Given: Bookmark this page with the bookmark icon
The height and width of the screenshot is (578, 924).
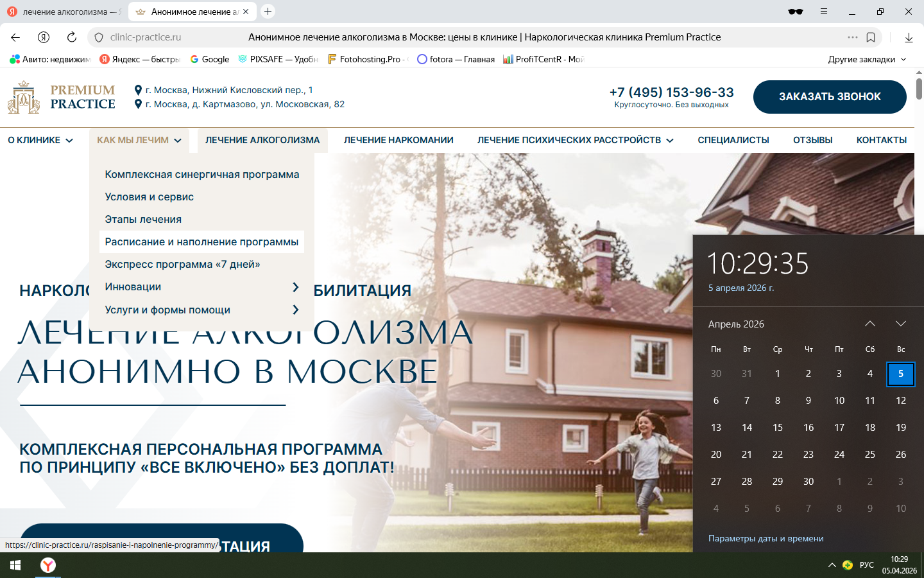Looking at the screenshot, I should coord(871,37).
